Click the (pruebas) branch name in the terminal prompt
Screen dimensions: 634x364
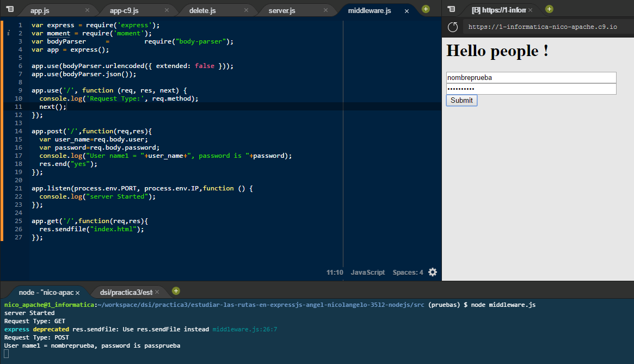444,305
